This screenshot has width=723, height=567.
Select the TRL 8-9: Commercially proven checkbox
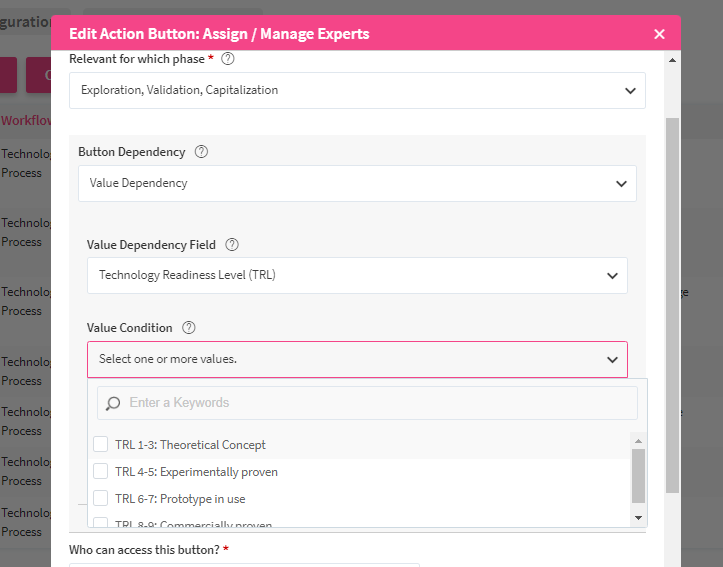(101, 523)
